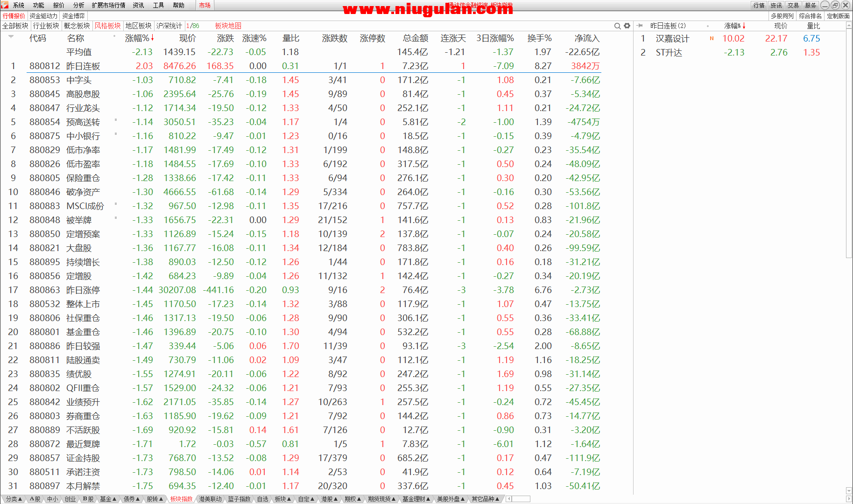Expand the 债券▲ bottom menu
This screenshot has height=504, width=853.
[x=132, y=499]
